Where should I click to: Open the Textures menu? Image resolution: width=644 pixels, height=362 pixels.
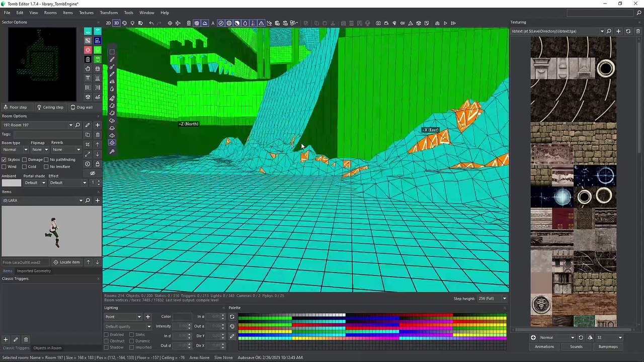tap(86, 13)
